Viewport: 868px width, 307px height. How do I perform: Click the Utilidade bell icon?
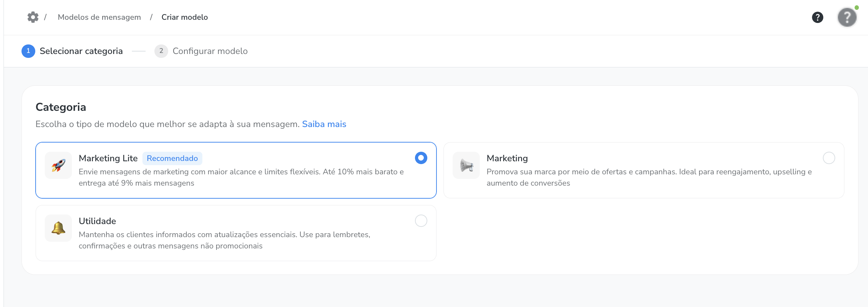(x=58, y=228)
